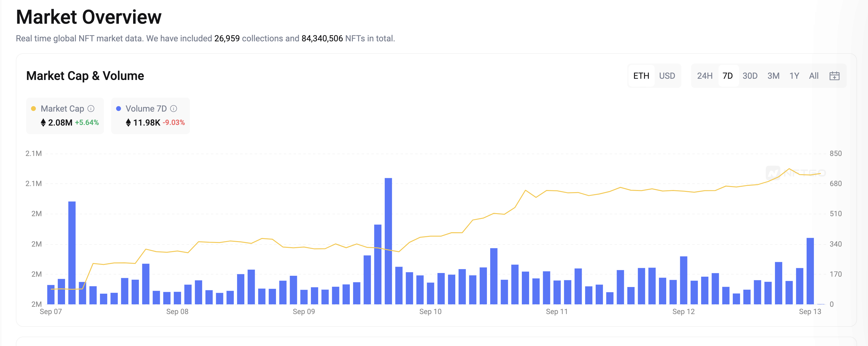Click the 680 right axis label
Screen dimensions: 868x346
pyautogui.click(x=836, y=184)
